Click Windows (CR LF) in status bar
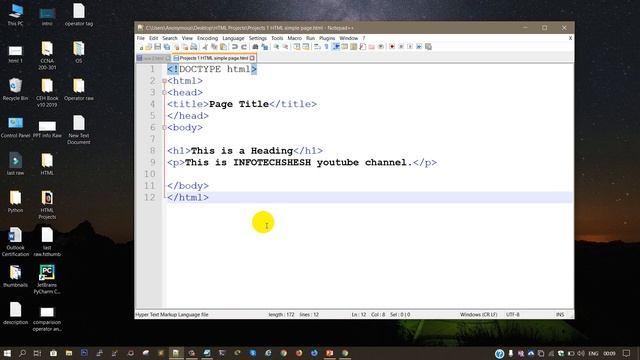 click(478, 315)
